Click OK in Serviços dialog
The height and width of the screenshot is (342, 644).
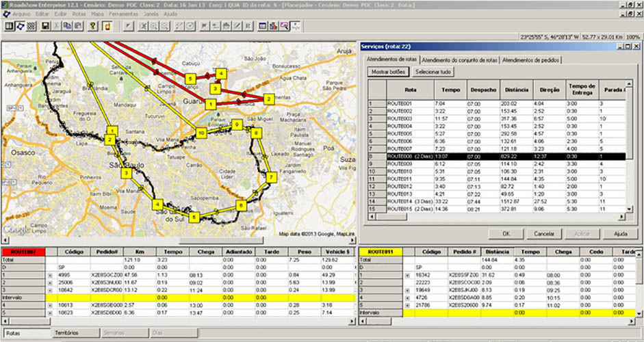[x=506, y=234]
